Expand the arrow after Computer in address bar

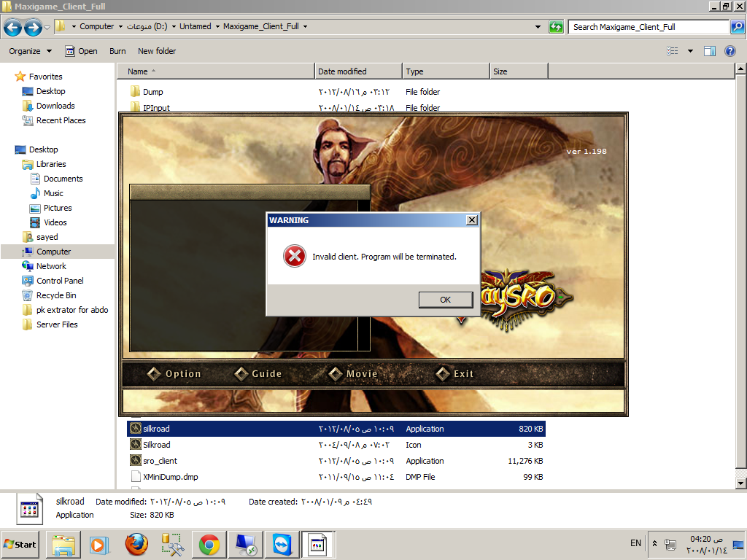[120, 27]
